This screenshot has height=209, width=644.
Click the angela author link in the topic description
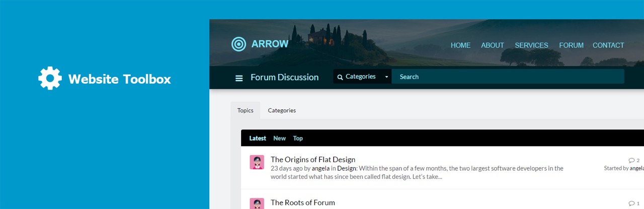[320, 168]
